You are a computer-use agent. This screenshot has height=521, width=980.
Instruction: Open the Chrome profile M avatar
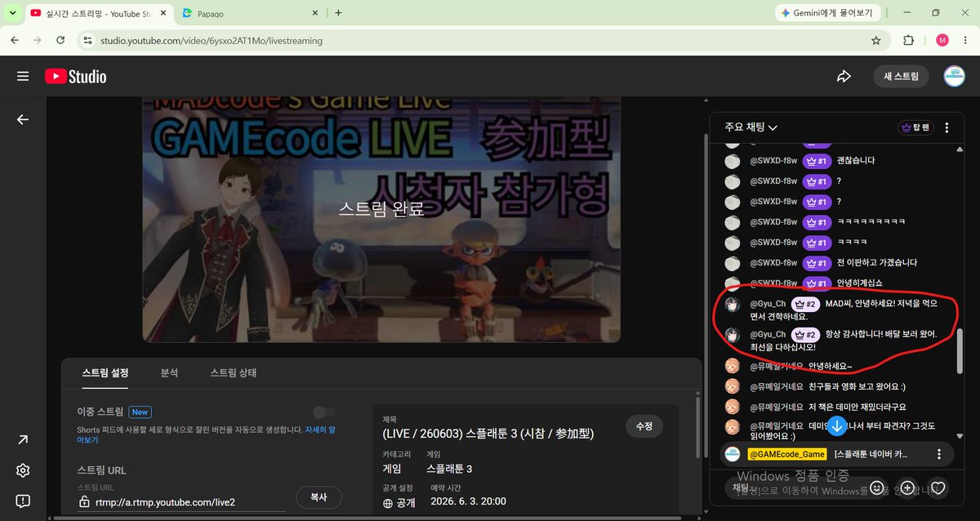tap(942, 40)
